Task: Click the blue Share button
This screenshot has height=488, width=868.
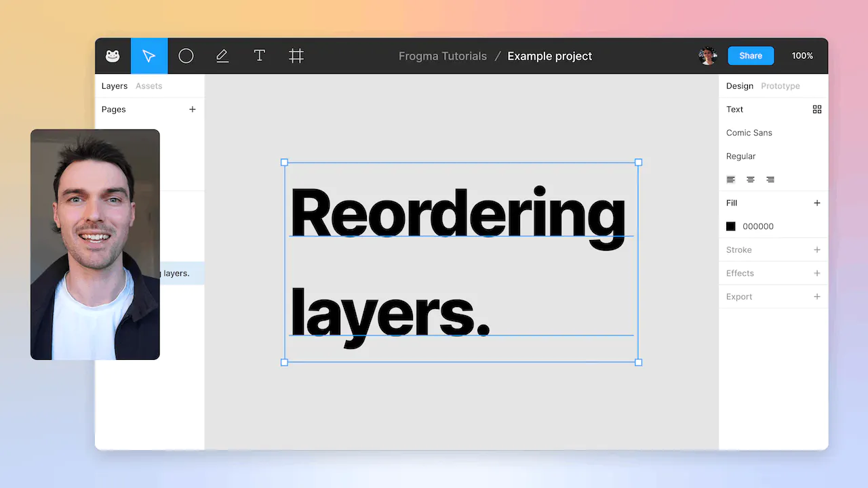Action: [751, 56]
